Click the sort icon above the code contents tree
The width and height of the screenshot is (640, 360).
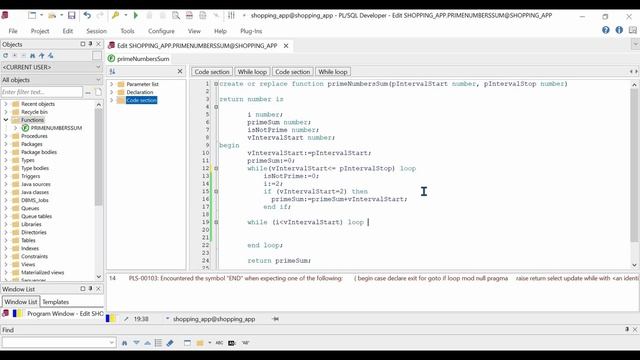coord(112,71)
